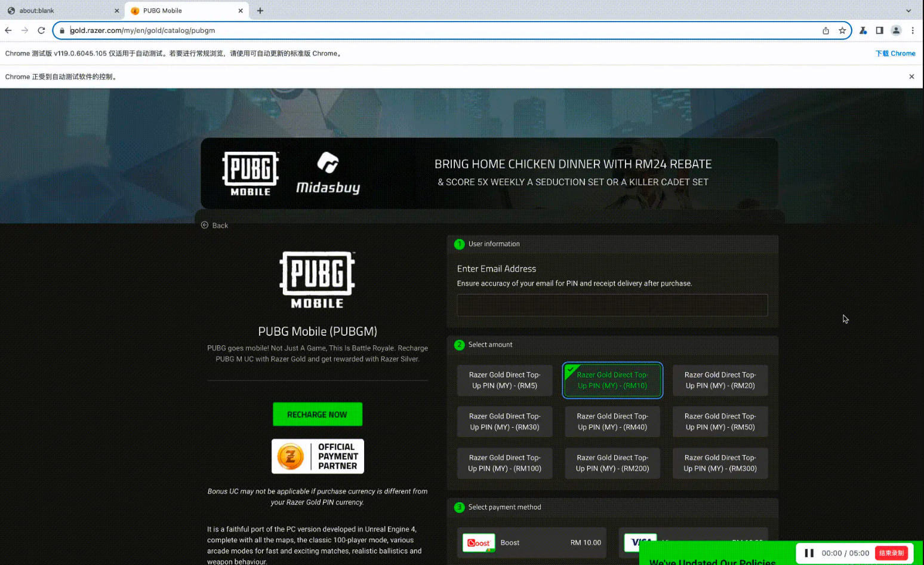This screenshot has width=924, height=565.
Task: Select the RM300 top-up PIN option
Action: pos(720,463)
